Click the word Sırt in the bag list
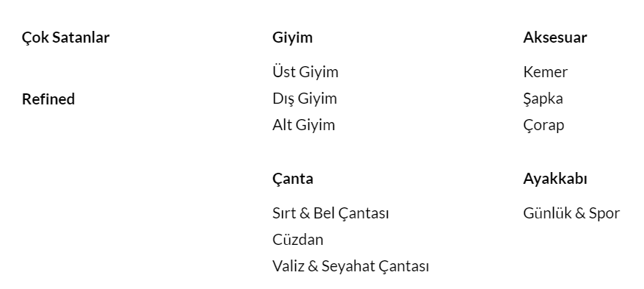 [x=282, y=213]
